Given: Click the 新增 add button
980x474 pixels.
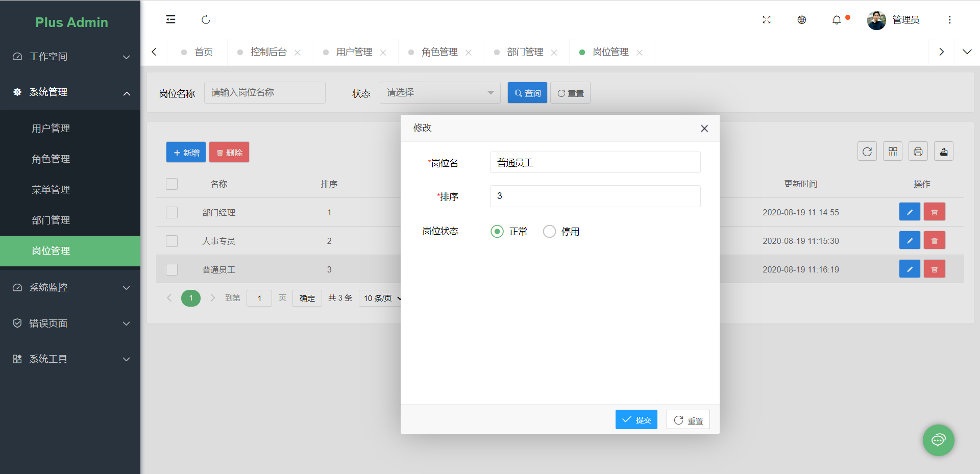Looking at the screenshot, I should click(186, 152).
